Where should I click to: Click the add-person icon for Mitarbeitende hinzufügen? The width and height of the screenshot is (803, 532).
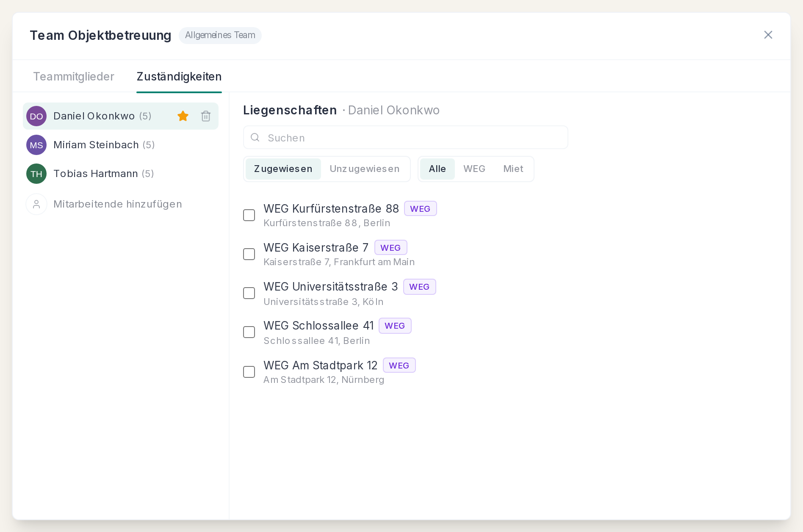(36, 204)
